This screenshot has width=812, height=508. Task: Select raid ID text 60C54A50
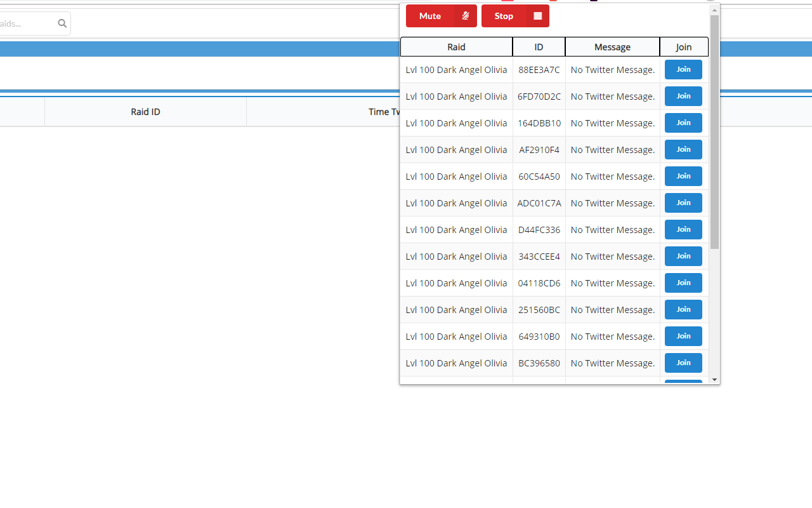(539, 177)
